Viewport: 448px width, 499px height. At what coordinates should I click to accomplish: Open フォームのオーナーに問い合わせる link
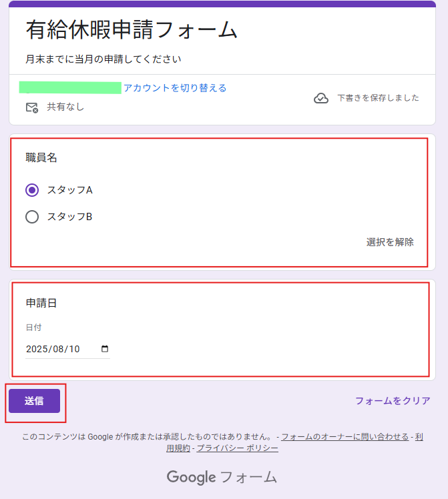tap(345, 436)
